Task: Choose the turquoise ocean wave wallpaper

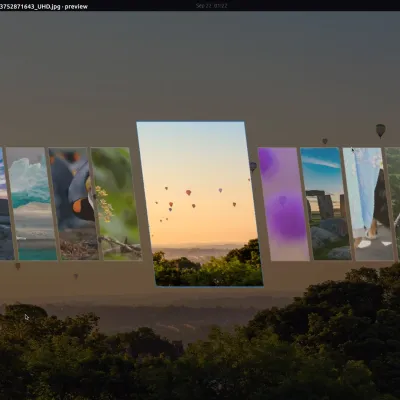Action: click(x=32, y=204)
